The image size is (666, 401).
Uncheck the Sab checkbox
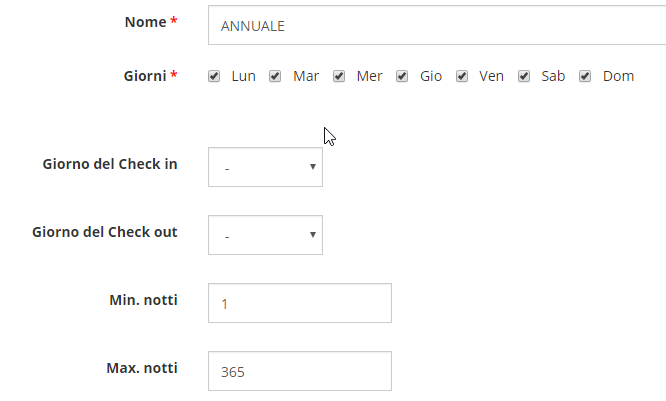point(524,76)
